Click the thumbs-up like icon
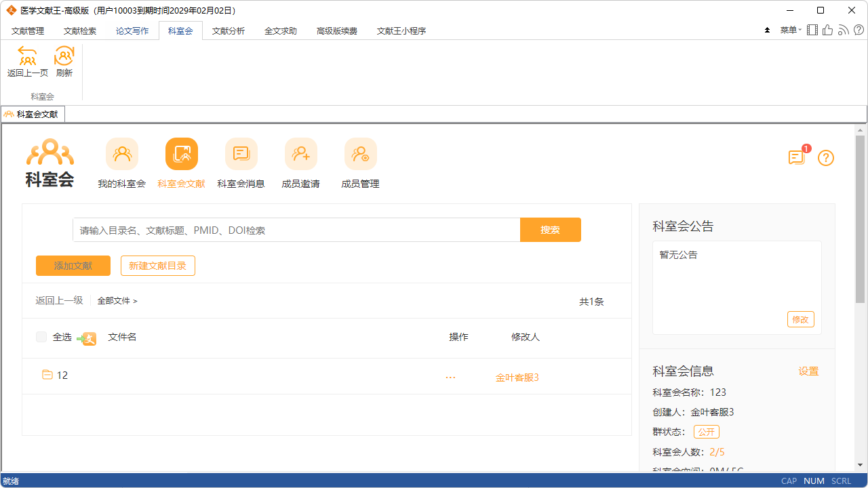Viewport: 868px width, 488px height. pos(827,30)
